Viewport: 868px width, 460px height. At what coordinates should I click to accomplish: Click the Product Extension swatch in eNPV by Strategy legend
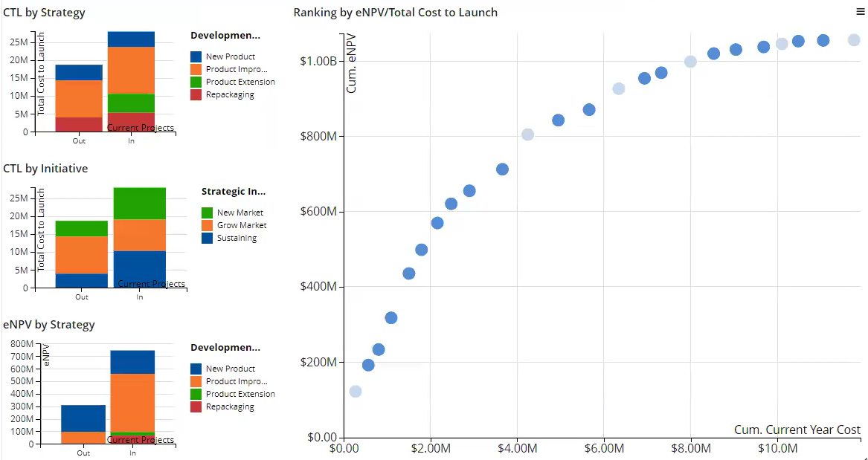click(x=196, y=394)
